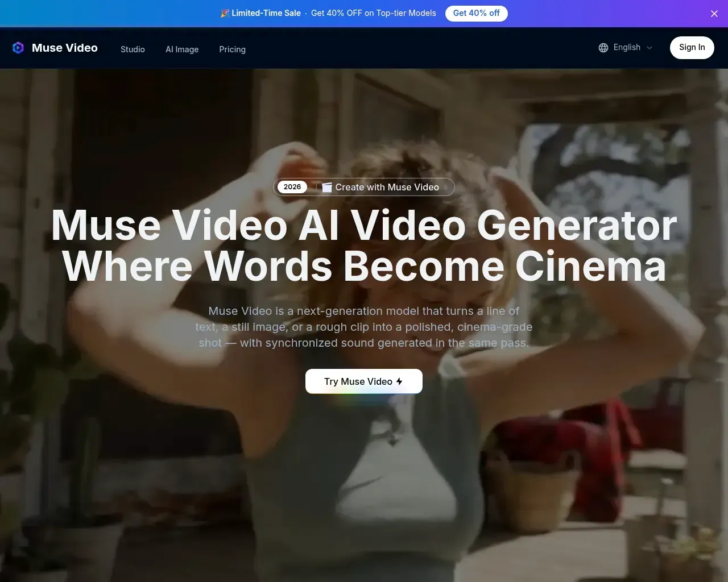Click the Try Muse Video button

(x=364, y=381)
